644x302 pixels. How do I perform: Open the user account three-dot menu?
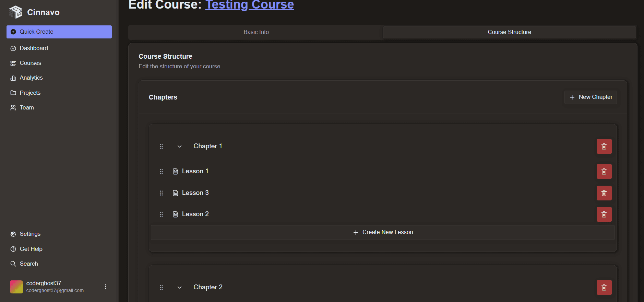[105, 287]
